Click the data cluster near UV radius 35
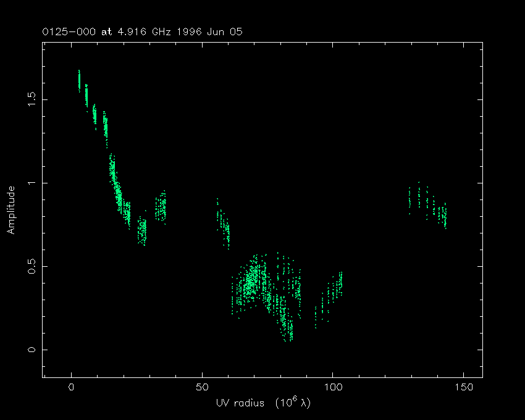This screenshot has height=420, width=525. [x=161, y=207]
